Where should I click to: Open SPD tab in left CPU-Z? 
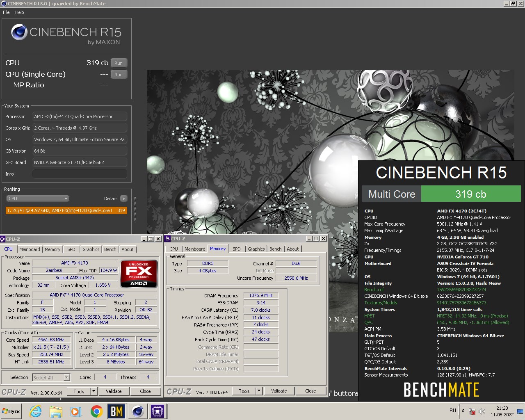pos(71,249)
